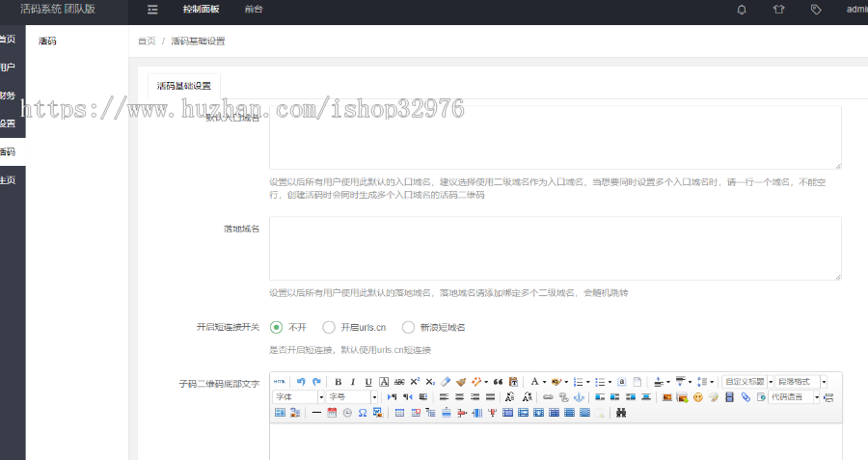Open 首页 in left sidebar
Screen dimensions: 868x460
[x=7, y=40]
